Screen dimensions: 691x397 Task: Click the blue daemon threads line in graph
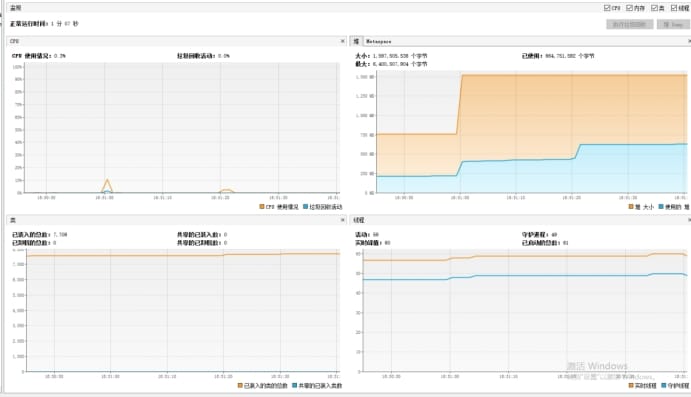[x=524, y=276]
